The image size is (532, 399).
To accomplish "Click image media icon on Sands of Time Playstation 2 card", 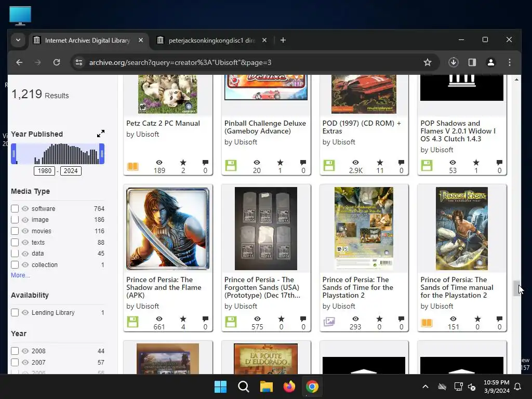I will (x=329, y=321).
